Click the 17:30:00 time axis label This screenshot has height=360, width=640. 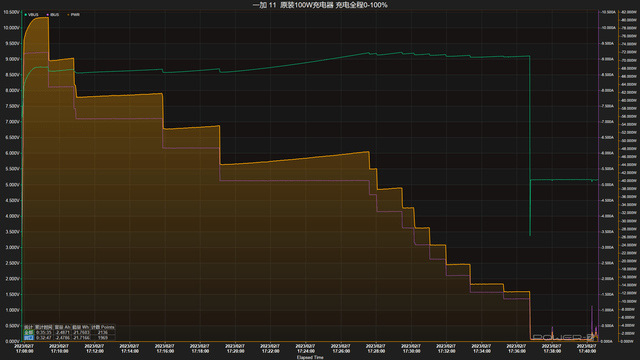411,348
